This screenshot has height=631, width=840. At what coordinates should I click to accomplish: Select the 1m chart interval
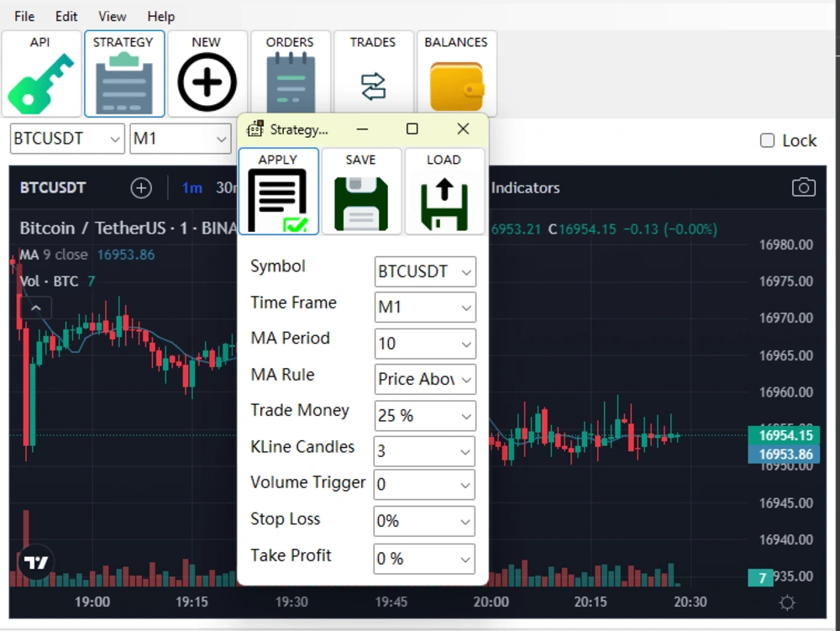click(192, 188)
